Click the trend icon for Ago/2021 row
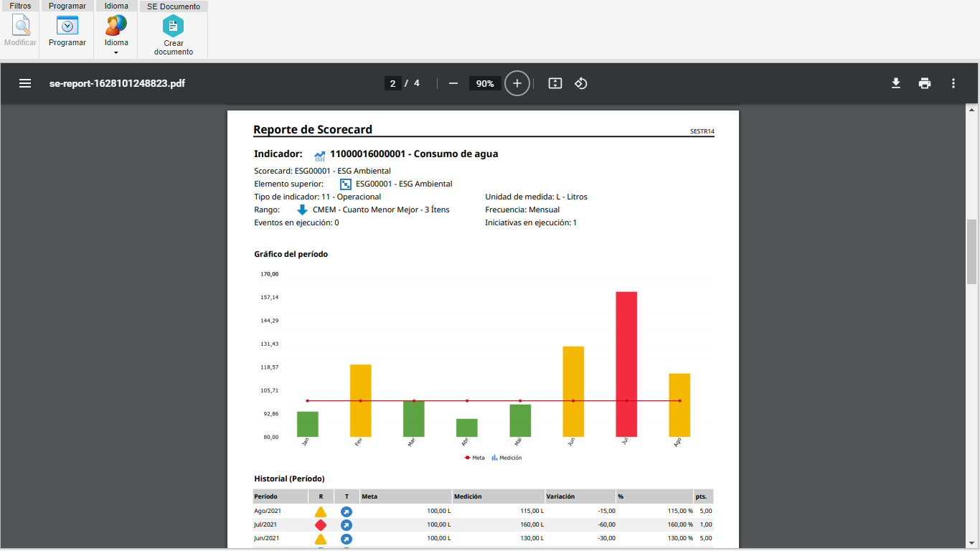This screenshot has width=980, height=551. (347, 512)
